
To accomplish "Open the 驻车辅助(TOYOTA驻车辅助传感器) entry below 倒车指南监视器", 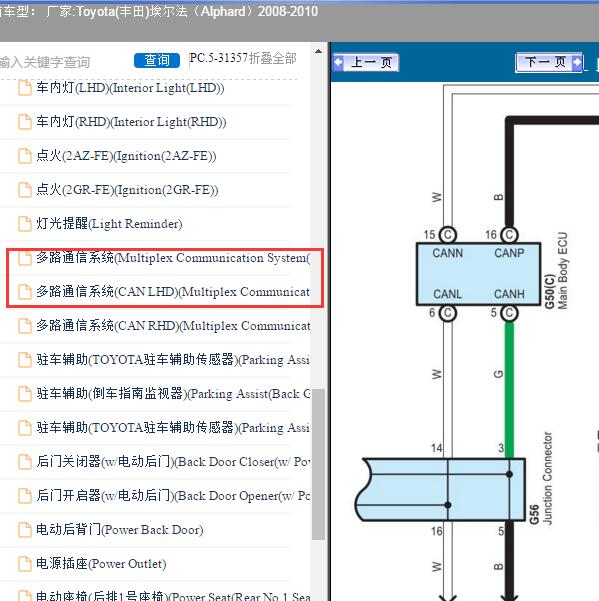I will 173,427.
